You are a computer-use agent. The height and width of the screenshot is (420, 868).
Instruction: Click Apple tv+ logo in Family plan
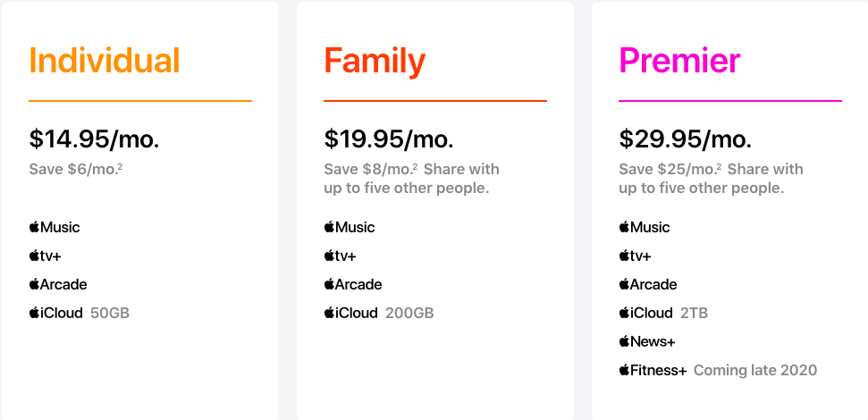point(341,256)
